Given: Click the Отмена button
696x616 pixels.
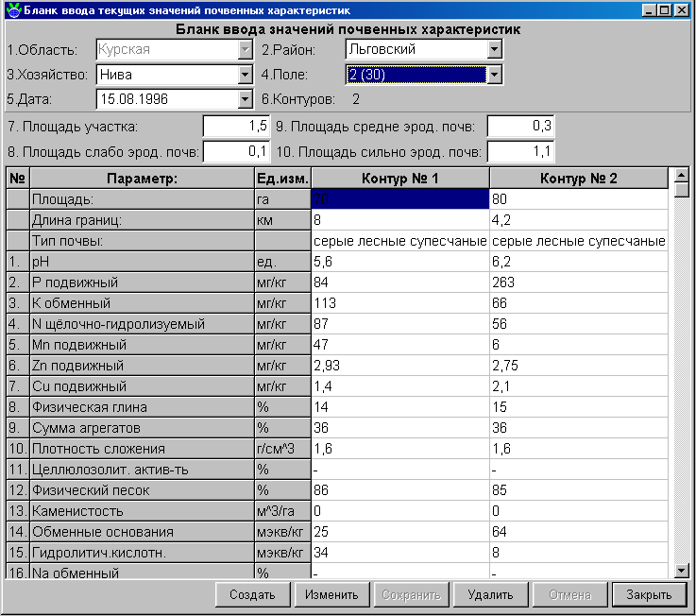Looking at the screenshot, I should pyautogui.click(x=570, y=594).
